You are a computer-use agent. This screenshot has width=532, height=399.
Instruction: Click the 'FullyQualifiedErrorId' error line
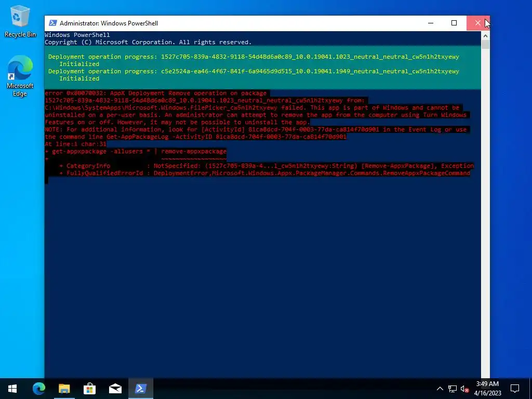point(264,173)
